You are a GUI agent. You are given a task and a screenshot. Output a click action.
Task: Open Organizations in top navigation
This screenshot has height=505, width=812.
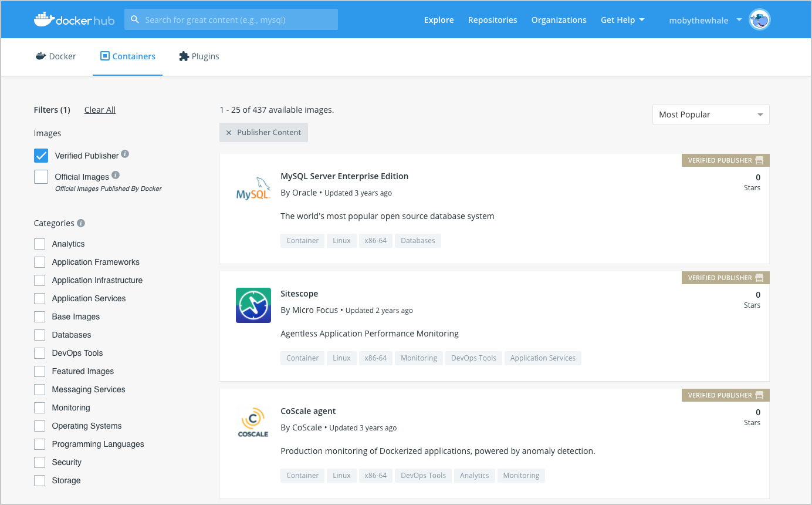pyautogui.click(x=559, y=20)
